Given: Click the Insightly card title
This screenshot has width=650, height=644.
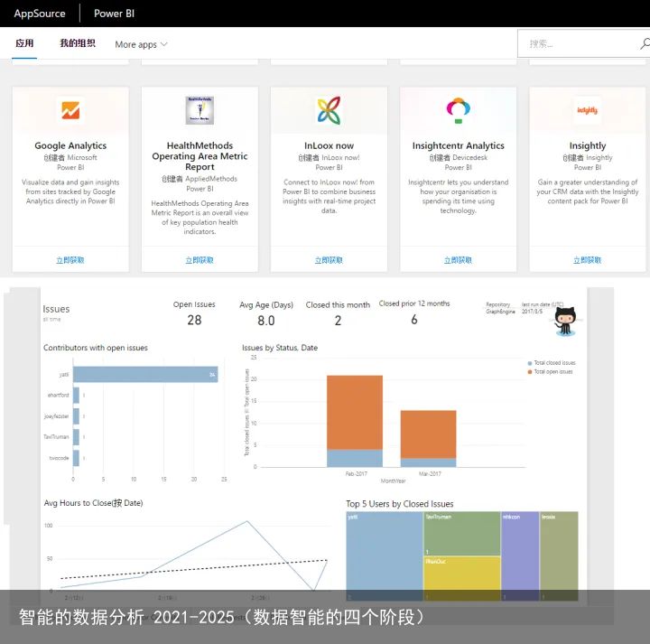Looking at the screenshot, I should pos(588,145).
